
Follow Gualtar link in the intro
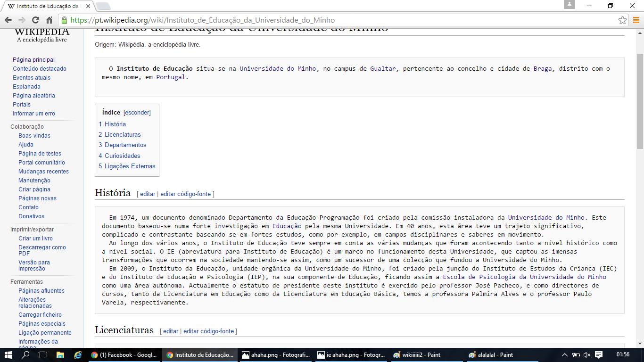pyautogui.click(x=383, y=69)
